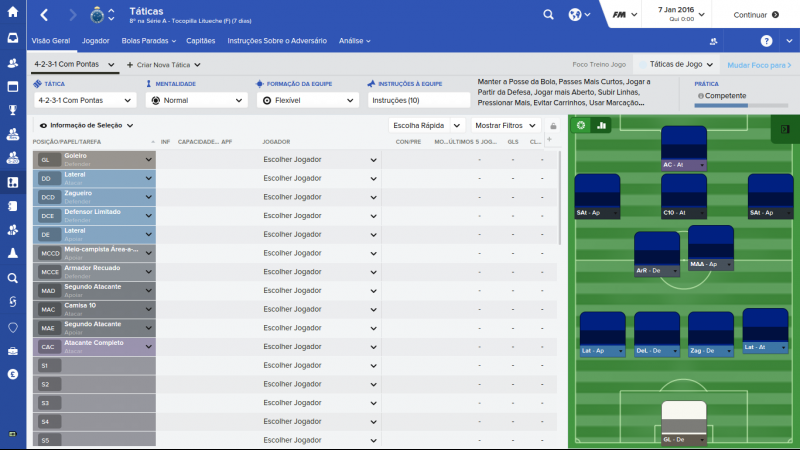The image size is (800, 450).
Task: Switch to the Jogador tab
Action: pyautogui.click(x=96, y=41)
